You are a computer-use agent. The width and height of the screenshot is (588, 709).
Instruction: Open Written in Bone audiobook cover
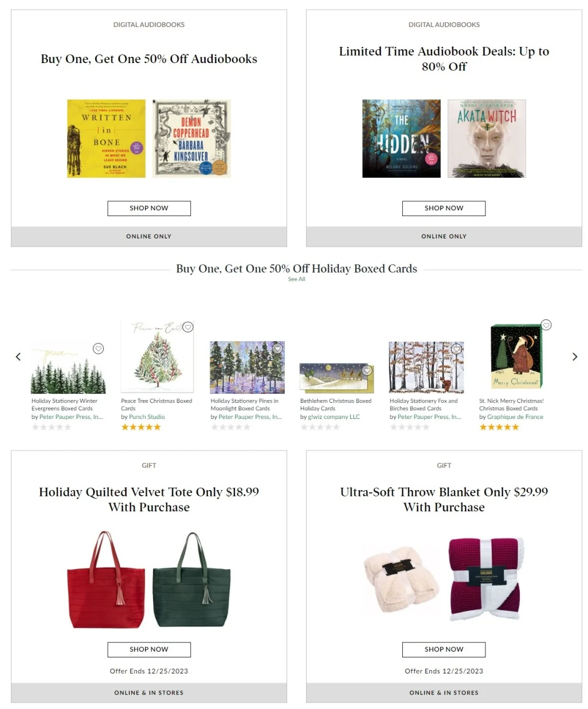[x=106, y=139]
